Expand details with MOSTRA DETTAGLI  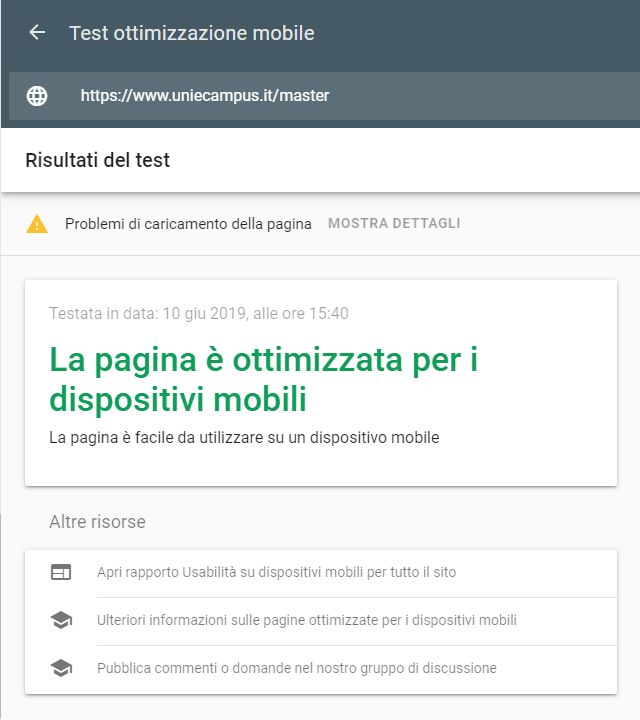[x=394, y=223]
